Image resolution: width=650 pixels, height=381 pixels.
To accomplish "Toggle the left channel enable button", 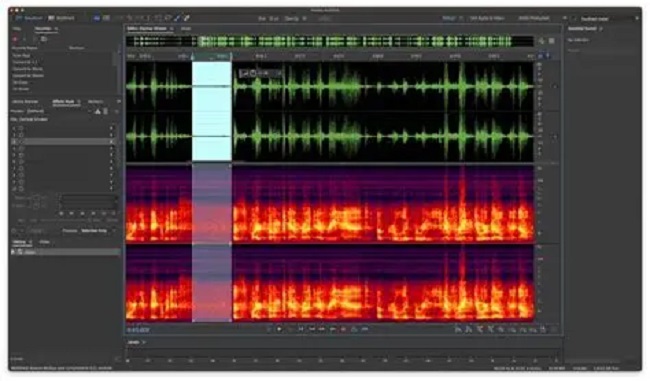I will tap(556, 86).
